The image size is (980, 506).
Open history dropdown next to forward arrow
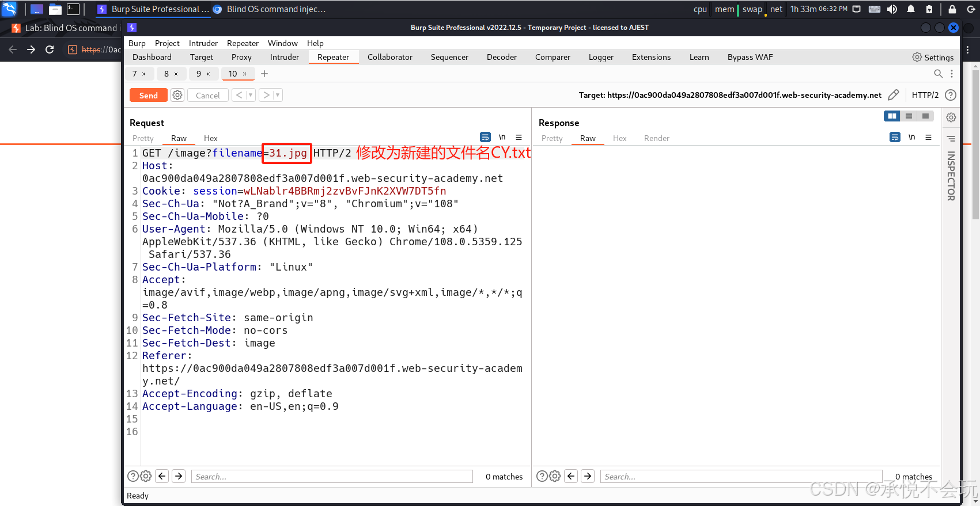tap(278, 95)
